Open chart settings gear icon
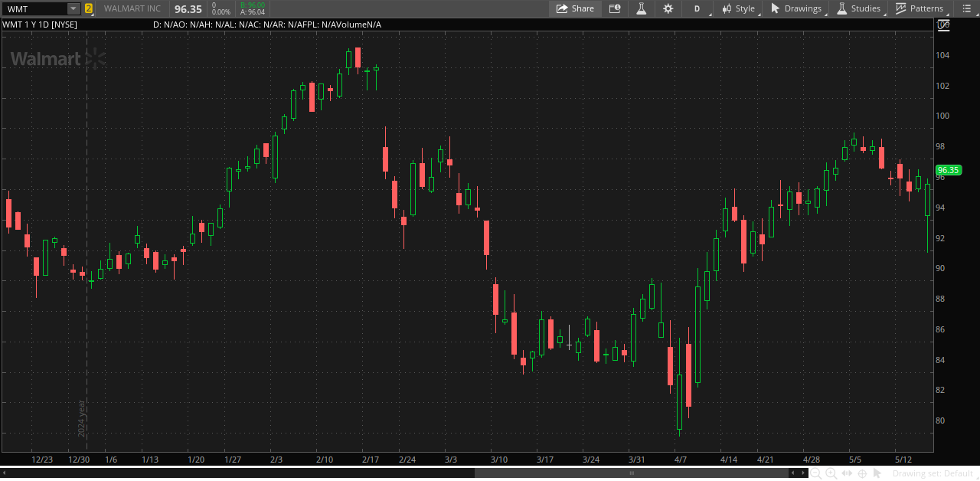The image size is (980, 481). [x=668, y=8]
